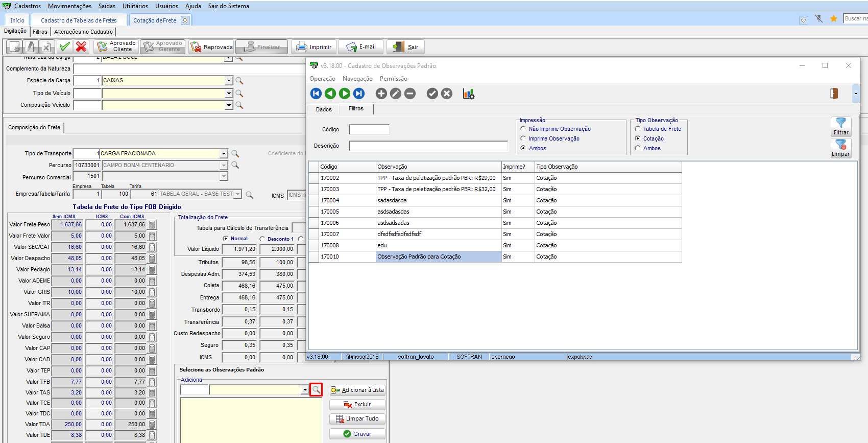Select 'Tabela de Frete' observation type
868x443 pixels.
tap(638, 129)
